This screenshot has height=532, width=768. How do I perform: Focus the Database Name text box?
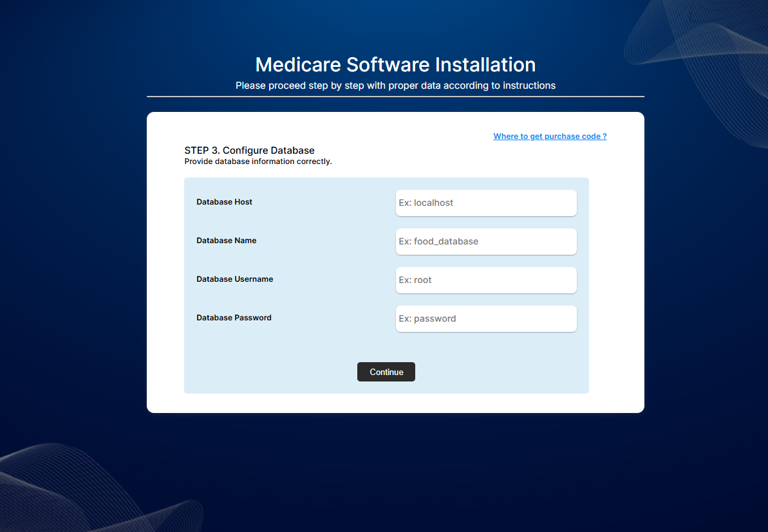click(x=486, y=241)
